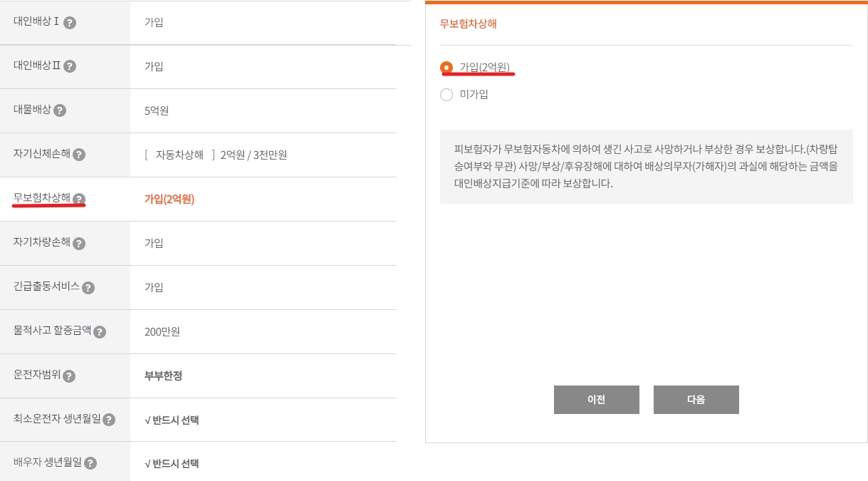Open help icon next to 대인배상Ⅰ
Image resolution: width=868 pixels, height=481 pixels.
70,22
